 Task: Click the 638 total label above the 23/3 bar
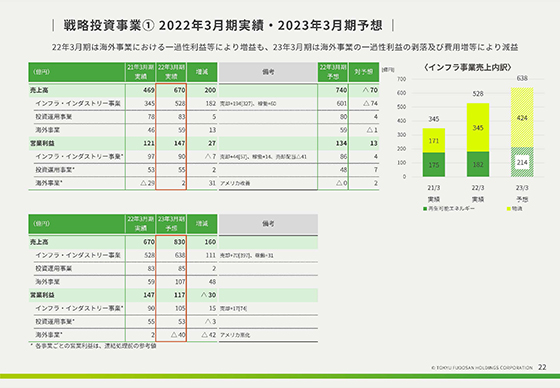pyautogui.click(x=522, y=78)
